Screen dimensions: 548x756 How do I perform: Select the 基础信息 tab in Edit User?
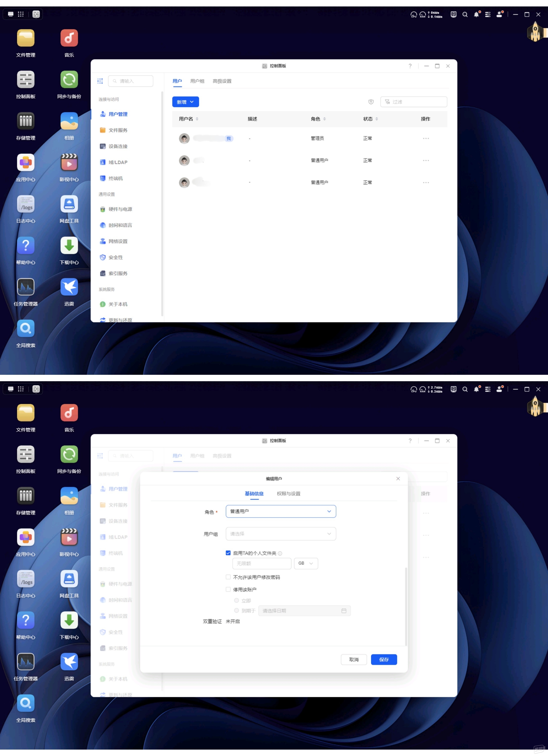(x=254, y=494)
